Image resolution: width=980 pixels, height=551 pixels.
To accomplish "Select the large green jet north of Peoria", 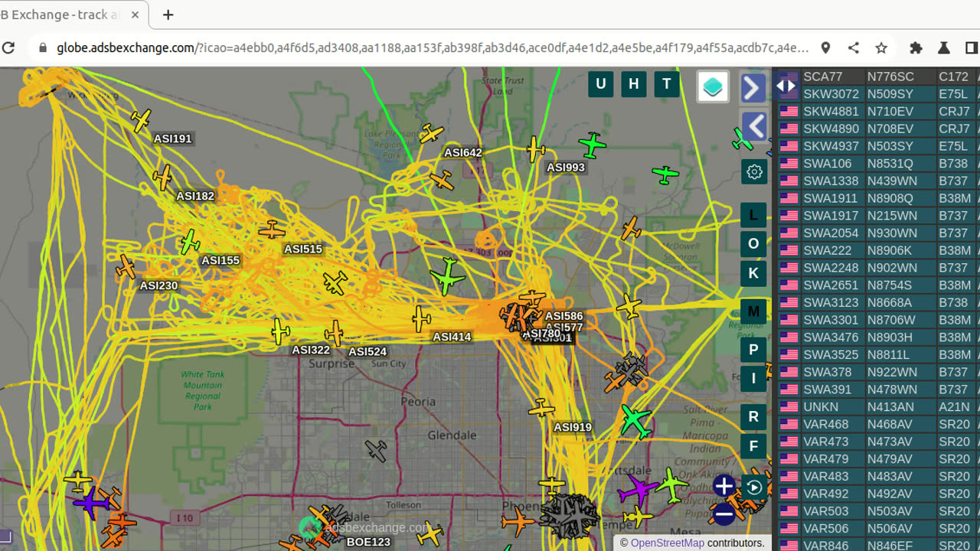I will pos(447,276).
